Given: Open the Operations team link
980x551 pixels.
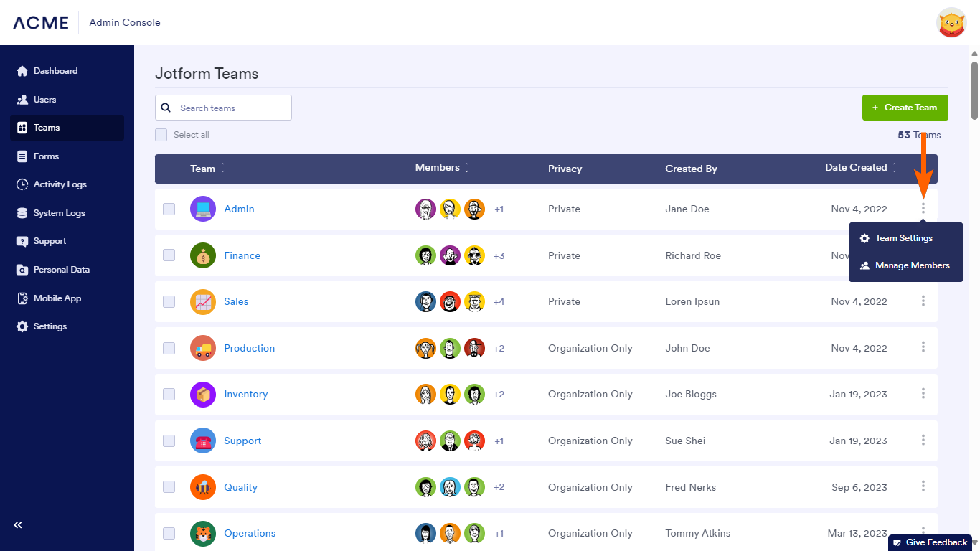Looking at the screenshot, I should click(x=250, y=533).
